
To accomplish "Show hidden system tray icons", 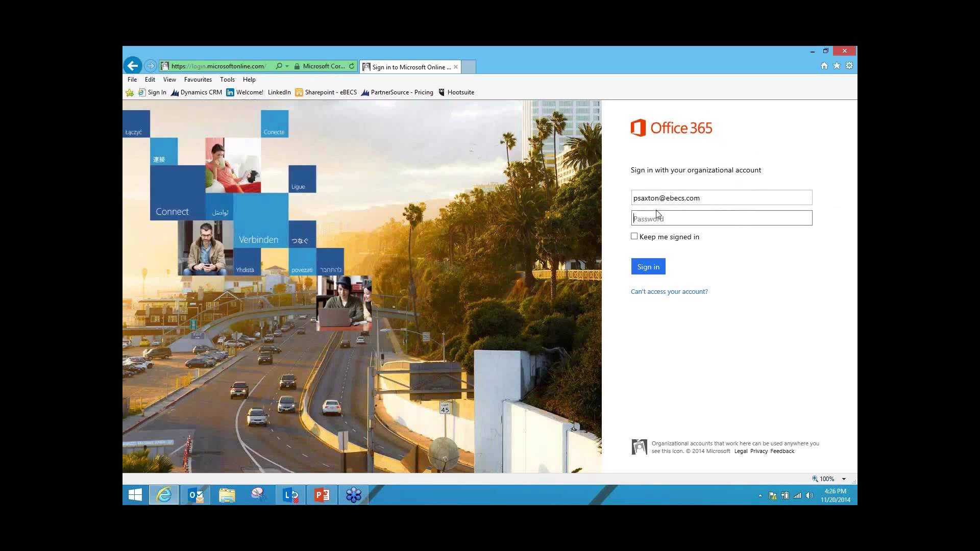I will tap(760, 495).
